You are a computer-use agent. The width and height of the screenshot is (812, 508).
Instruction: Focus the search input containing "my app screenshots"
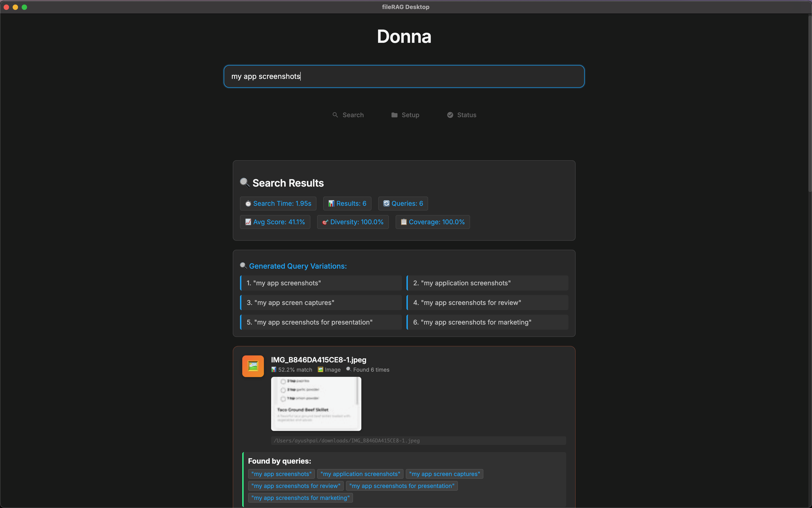pos(404,76)
